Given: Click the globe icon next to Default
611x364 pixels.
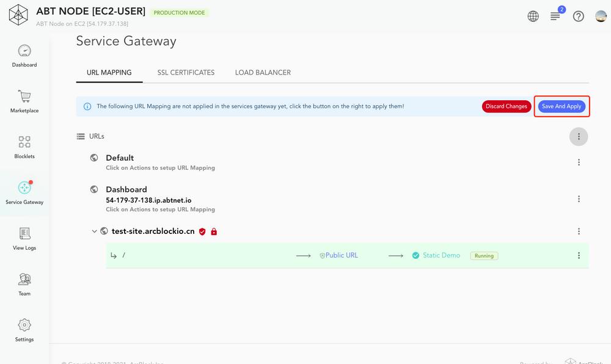Looking at the screenshot, I should click(94, 158).
